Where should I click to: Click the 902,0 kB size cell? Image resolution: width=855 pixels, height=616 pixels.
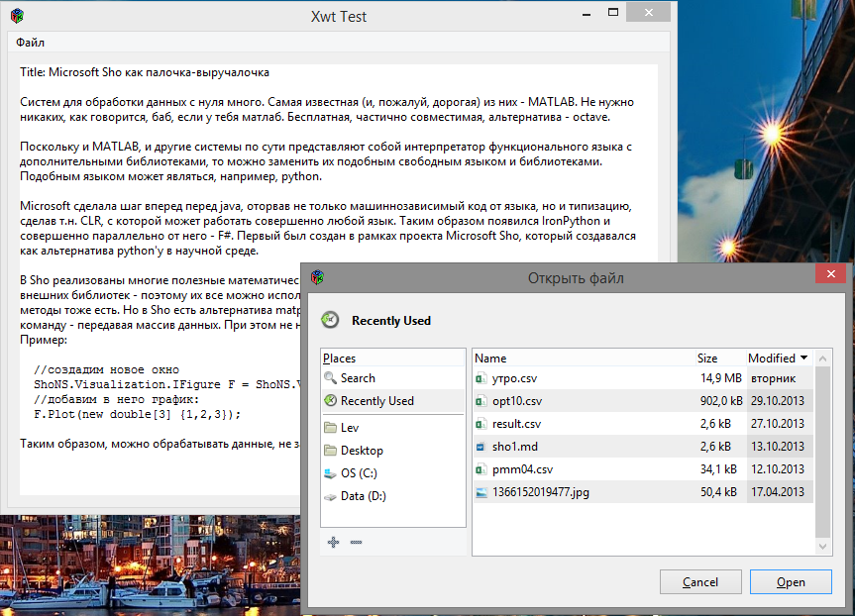pos(721,401)
